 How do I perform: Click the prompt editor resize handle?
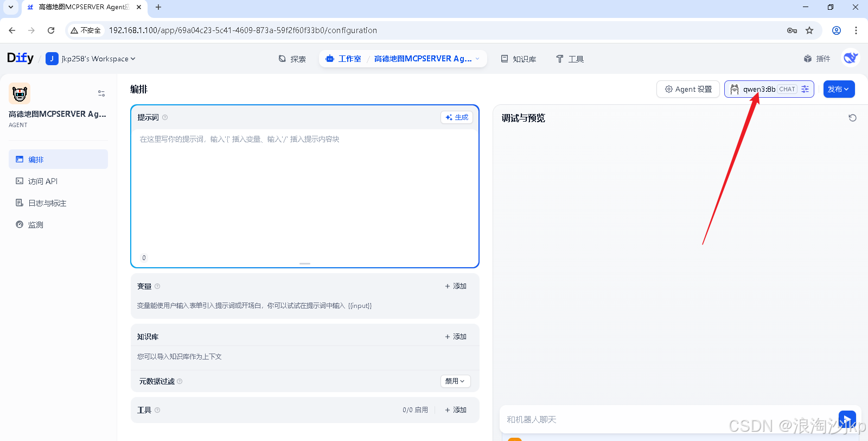pos(305,263)
